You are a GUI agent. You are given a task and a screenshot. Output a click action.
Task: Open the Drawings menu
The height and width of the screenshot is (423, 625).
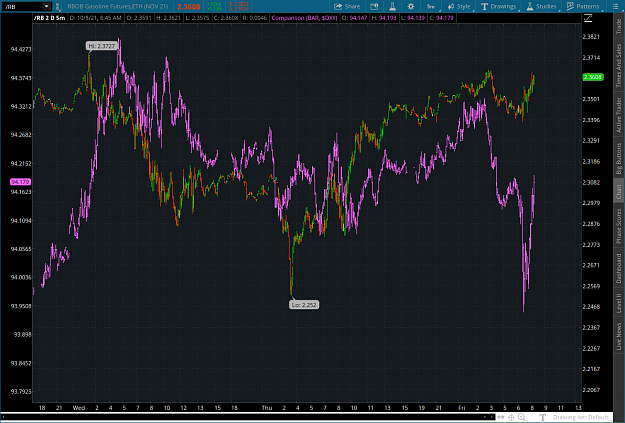point(498,6)
